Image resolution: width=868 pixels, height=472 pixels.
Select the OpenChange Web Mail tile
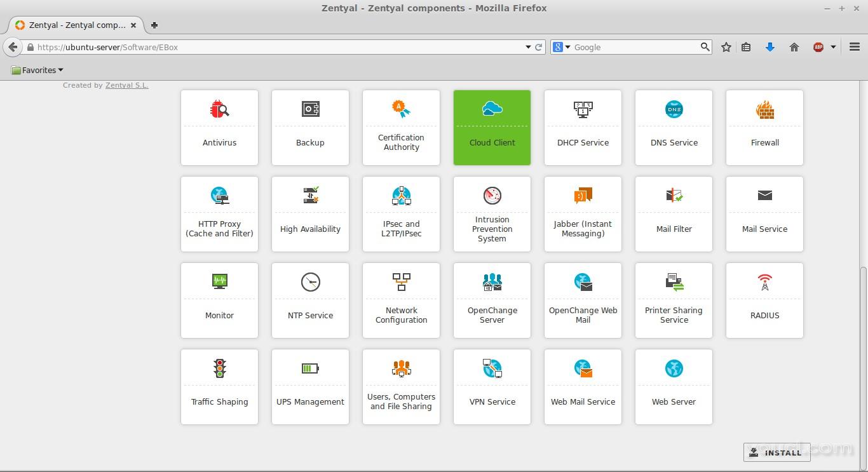coord(583,300)
